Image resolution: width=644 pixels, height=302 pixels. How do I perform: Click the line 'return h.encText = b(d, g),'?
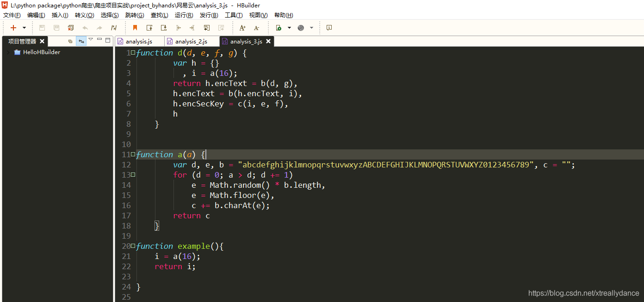click(x=235, y=84)
